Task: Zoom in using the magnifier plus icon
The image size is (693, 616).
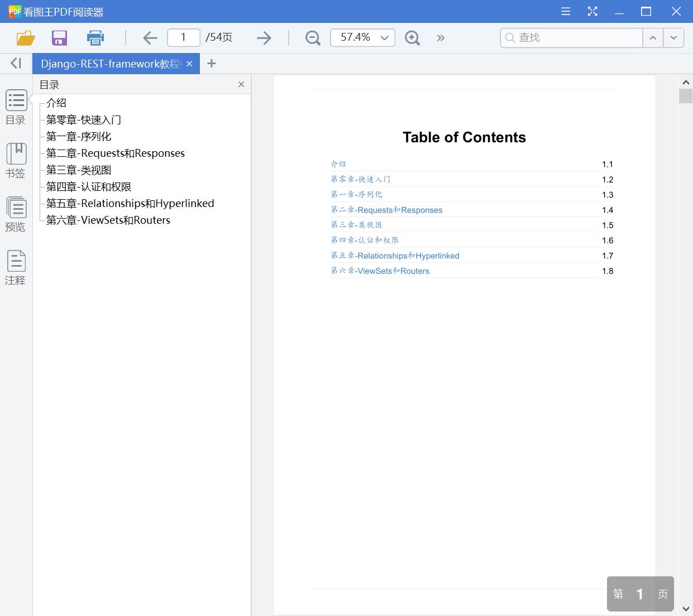Action: pos(412,37)
